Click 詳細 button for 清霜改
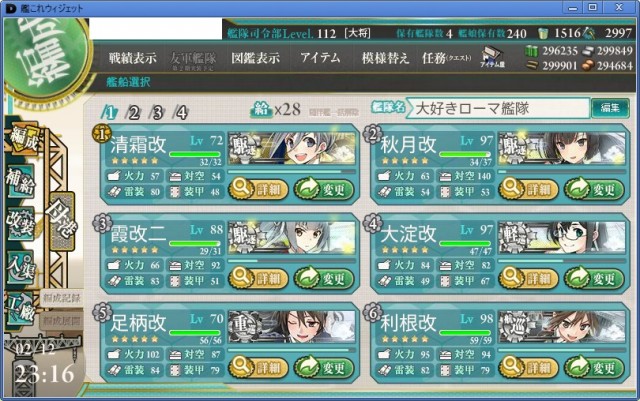 coord(258,189)
